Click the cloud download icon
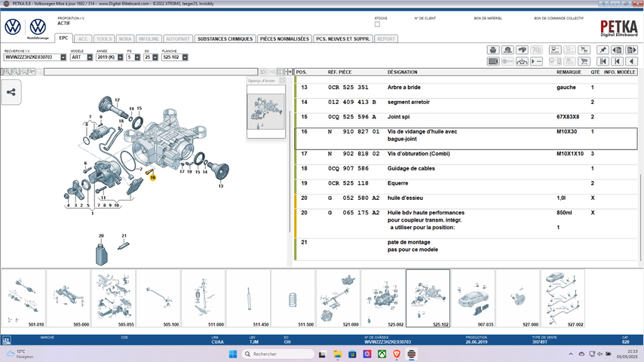 (522, 61)
